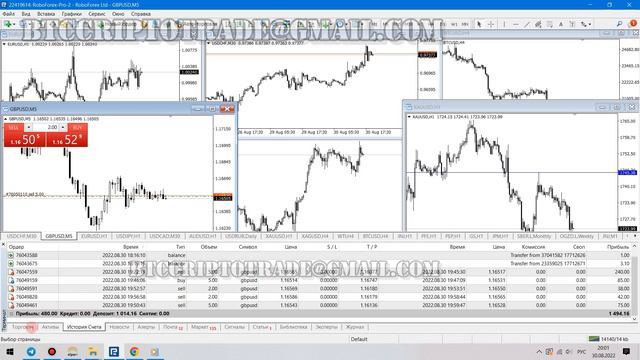This screenshot has height=360, width=640.
Task: Open the Графики menu
Action: tap(71, 14)
